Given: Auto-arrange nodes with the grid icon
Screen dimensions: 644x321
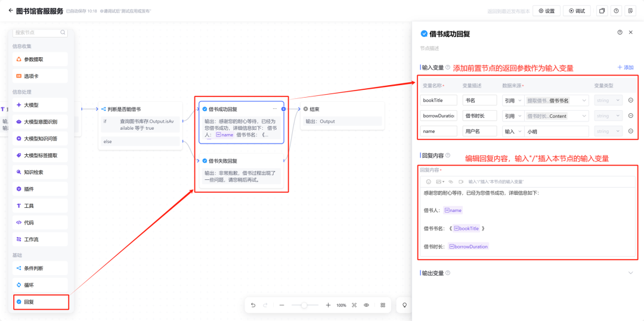Looking at the screenshot, I should pyautogui.click(x=383, y=306).
